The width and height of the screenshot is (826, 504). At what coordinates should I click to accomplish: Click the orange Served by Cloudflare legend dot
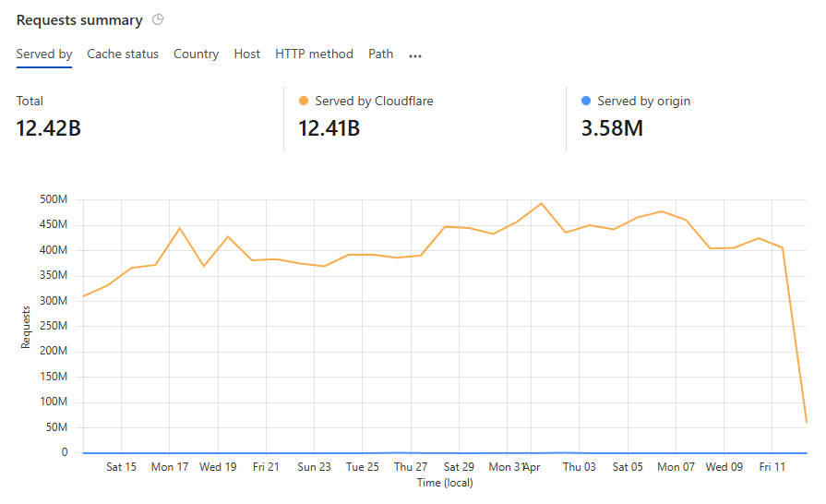(304, 101)
